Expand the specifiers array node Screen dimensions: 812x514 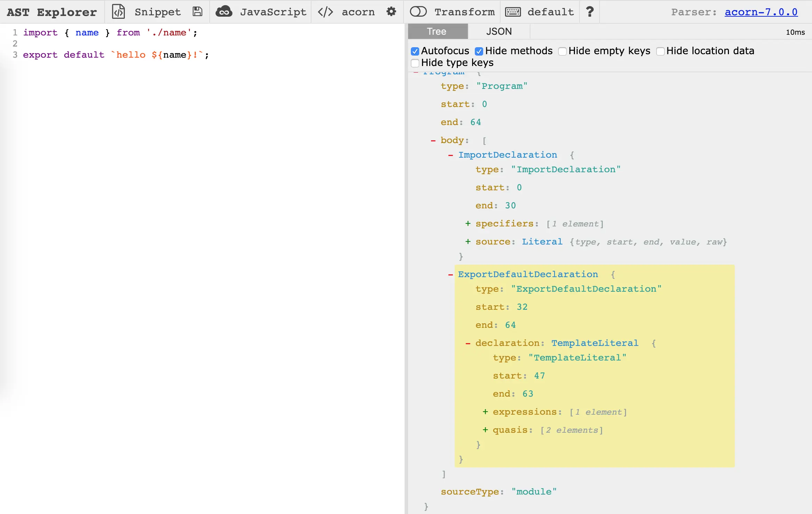[x=468, y=224]
